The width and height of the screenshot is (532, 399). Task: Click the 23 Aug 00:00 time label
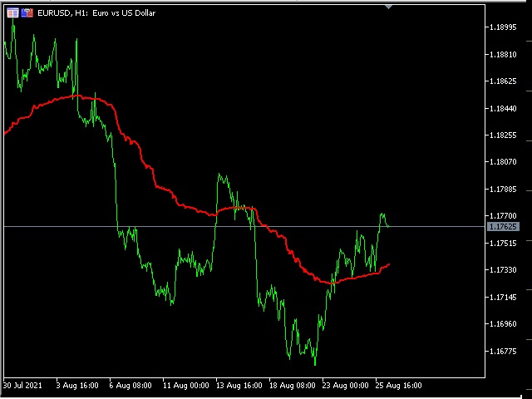(346, 386)
